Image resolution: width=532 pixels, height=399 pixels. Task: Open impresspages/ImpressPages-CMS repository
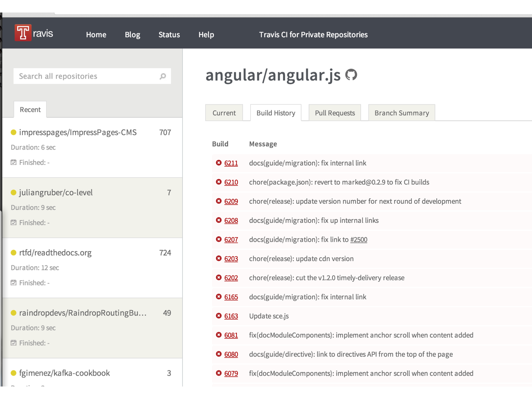(x=78, y=132)
